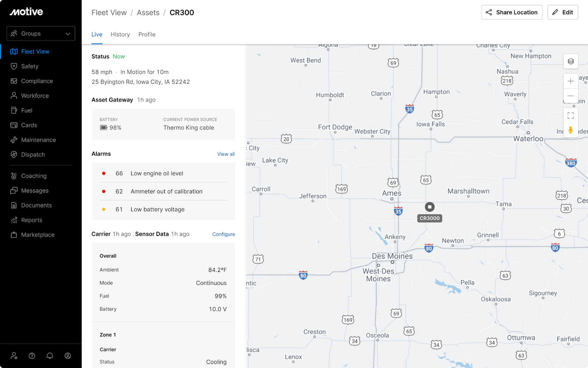Switch to the History tab
Screen dimensions: 588x368
(120, 34)
